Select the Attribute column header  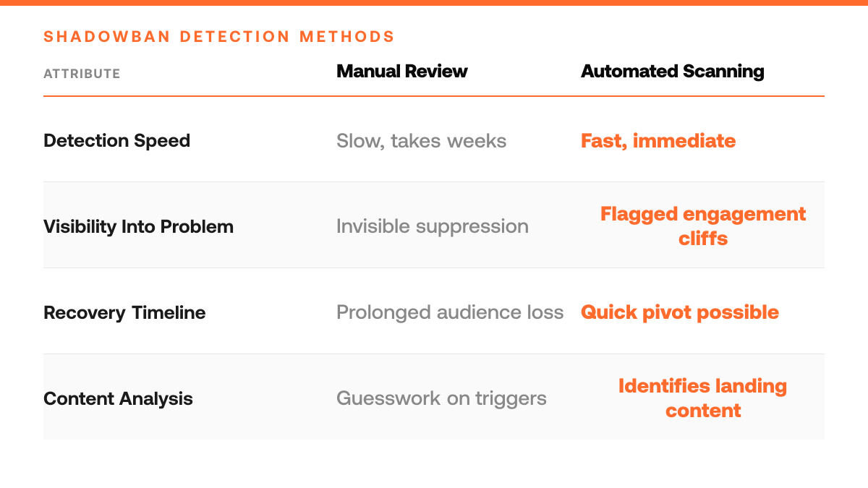pos(82,74)
